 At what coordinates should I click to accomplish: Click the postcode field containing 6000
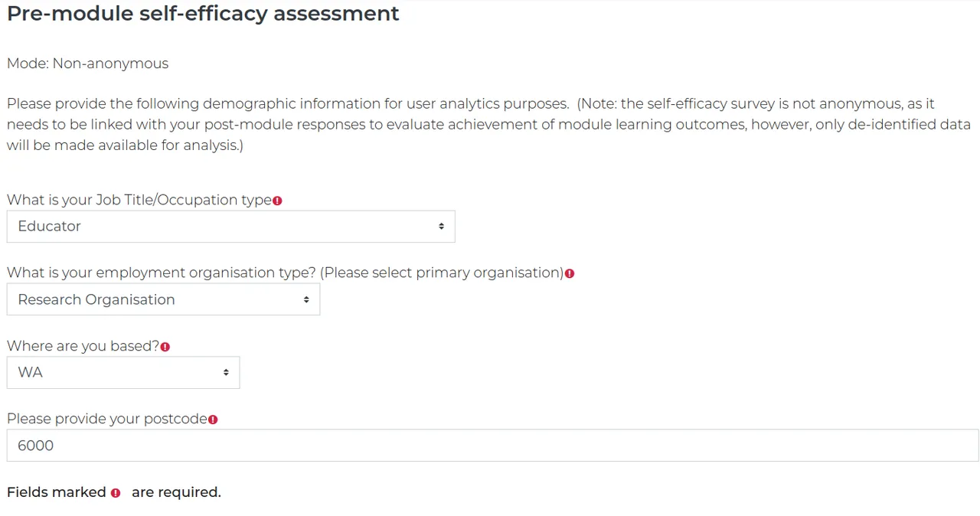point(492,446)
